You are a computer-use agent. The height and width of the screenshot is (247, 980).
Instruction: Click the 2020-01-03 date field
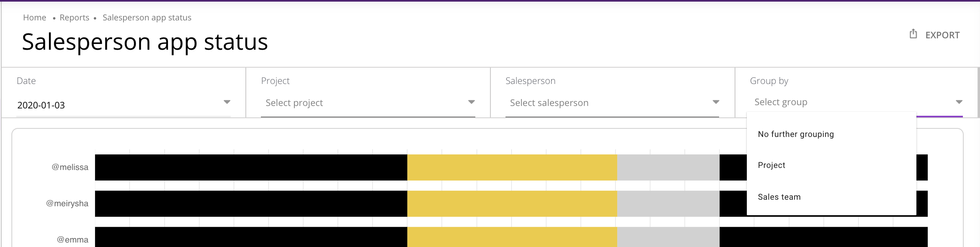124,105
